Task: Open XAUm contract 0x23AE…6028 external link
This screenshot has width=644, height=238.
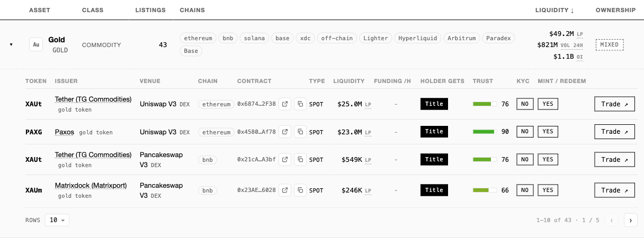Action: click(x=285, y=190)
